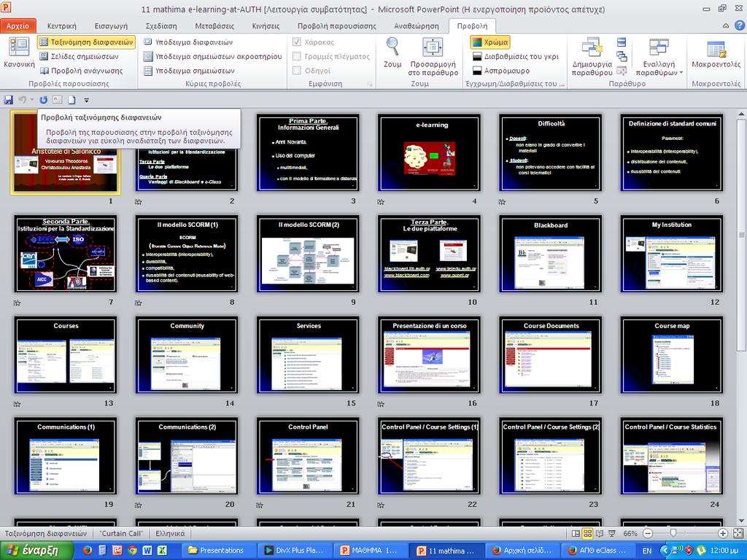The width and height of the screenshot is (747, 560).
Task: Click the arrange all windows icon
Action: coord(622,42)
